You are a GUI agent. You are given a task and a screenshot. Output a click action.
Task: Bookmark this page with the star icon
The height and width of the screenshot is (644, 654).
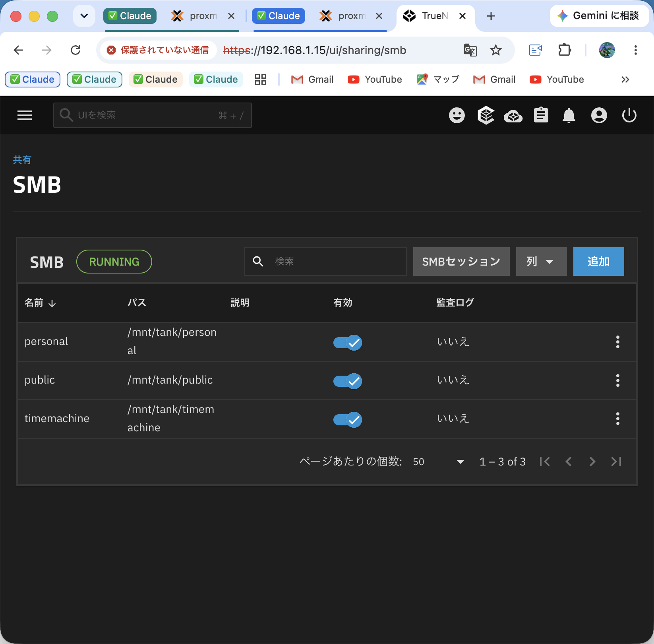tap(496, 50)
